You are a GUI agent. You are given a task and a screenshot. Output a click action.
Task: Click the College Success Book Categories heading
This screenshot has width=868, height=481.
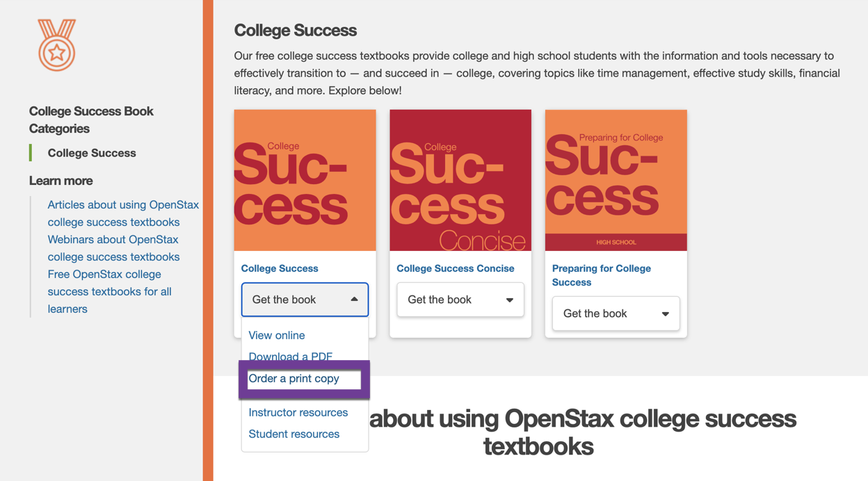coord(91,120)
